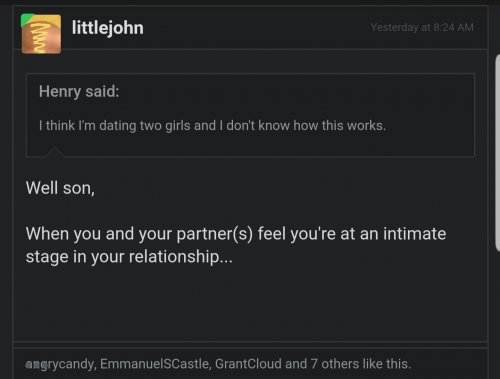Click the "like this" text in likes bar
Image resolution: width=500 pixels, height=379 pixels.
pyautogui.click(x=387, y=364)
